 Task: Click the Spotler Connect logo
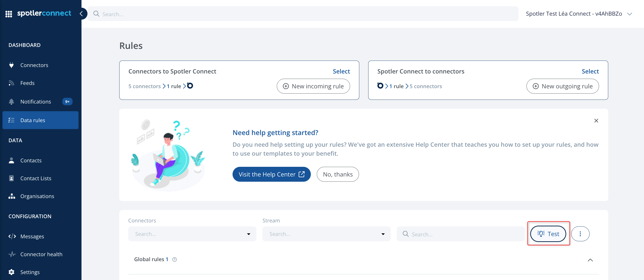click(x=44, y=13)
